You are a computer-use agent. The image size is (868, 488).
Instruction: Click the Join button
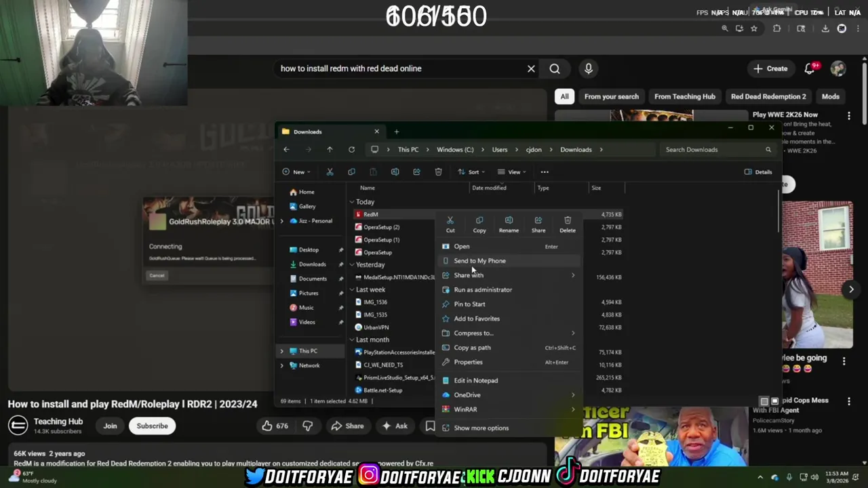click(x=110, y=426)
